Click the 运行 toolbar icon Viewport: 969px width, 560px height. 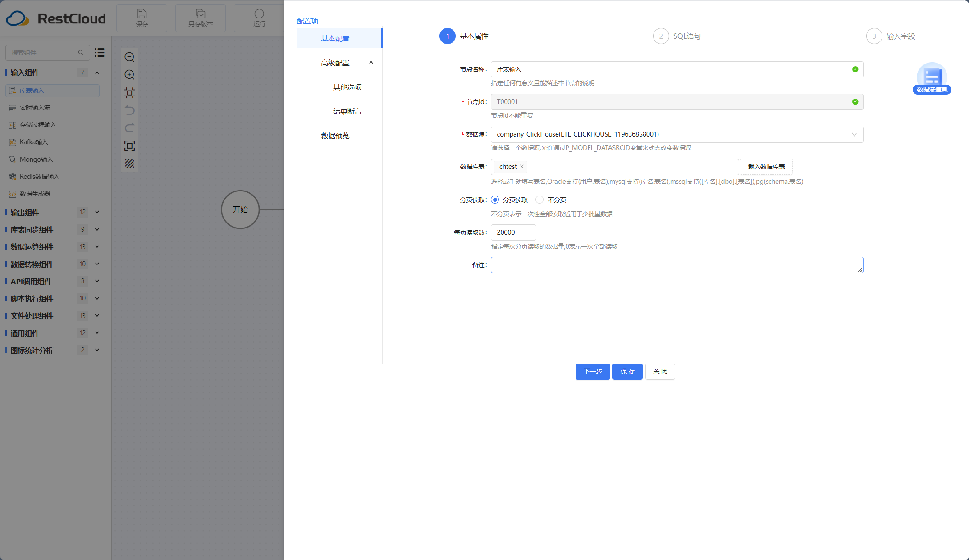pos(259,18)
